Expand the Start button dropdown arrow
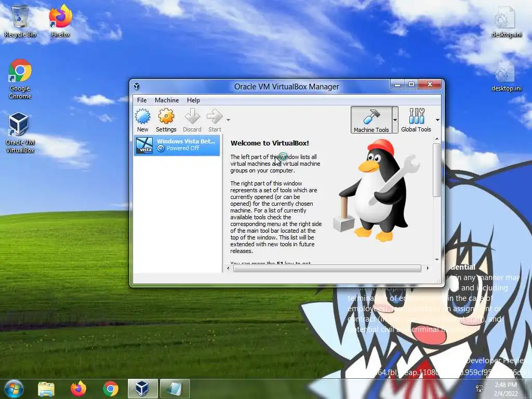The height and width of the screenshot is (399, 532). [229, 120]
